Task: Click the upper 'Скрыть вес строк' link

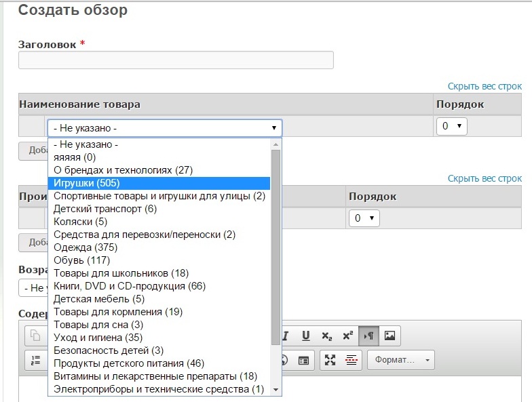Action: 484,87
